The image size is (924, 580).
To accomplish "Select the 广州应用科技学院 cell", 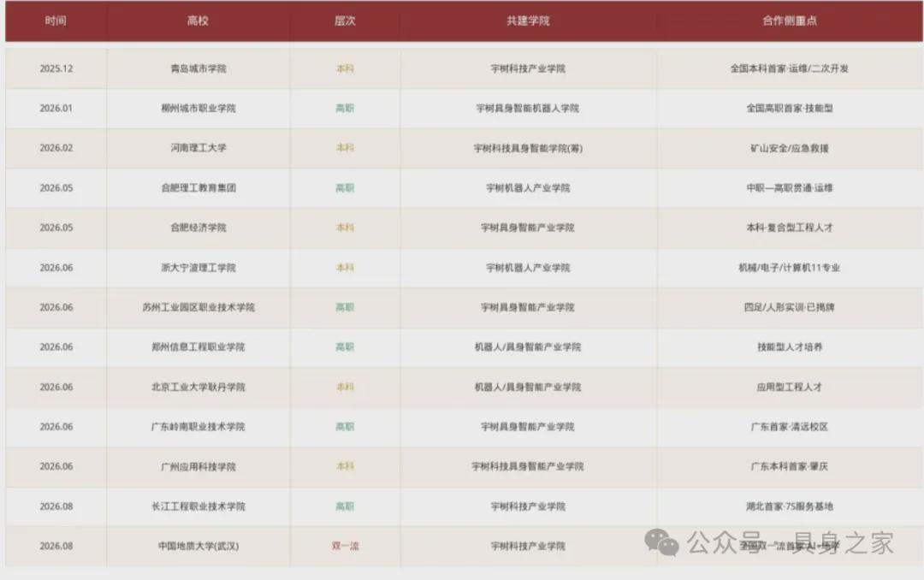I will point(198,467).
